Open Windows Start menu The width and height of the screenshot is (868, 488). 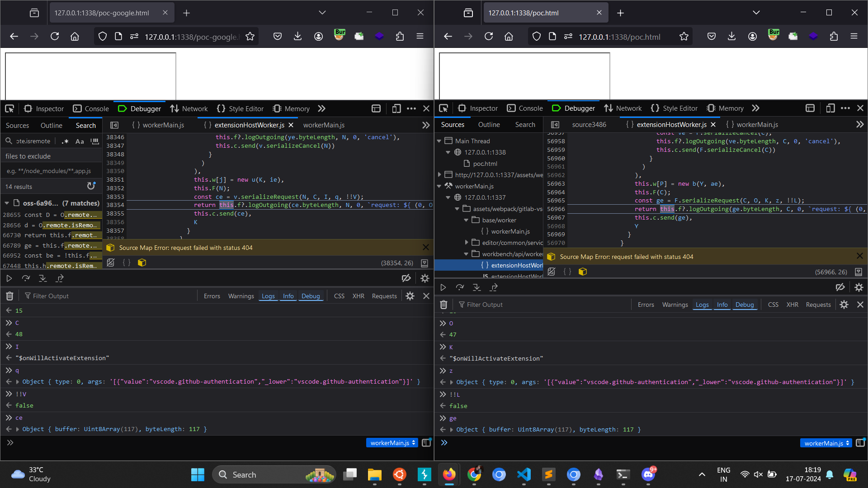click(x=198, y=474)
